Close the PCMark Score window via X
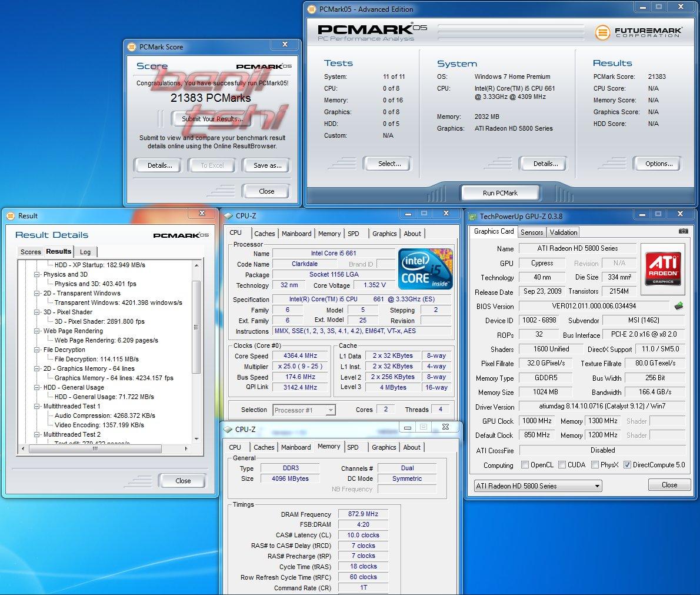This screenshot has height=595, width=700. click(x=285, y=44)
